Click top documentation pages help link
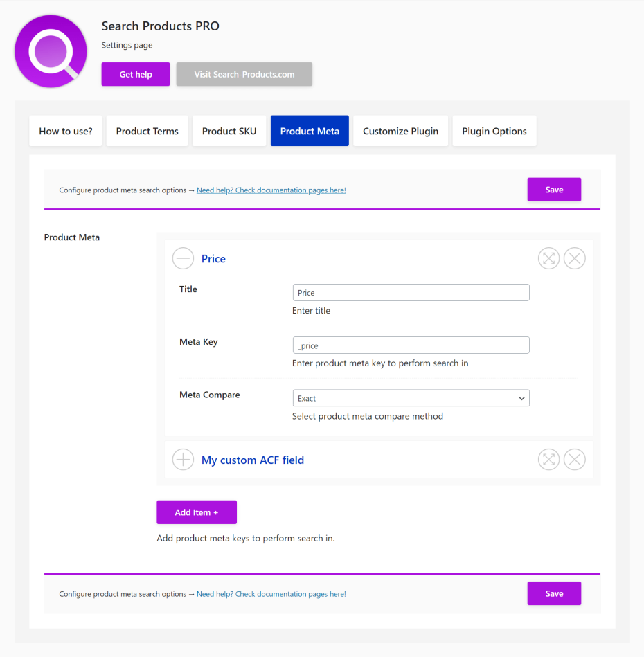 pos(271,190)
